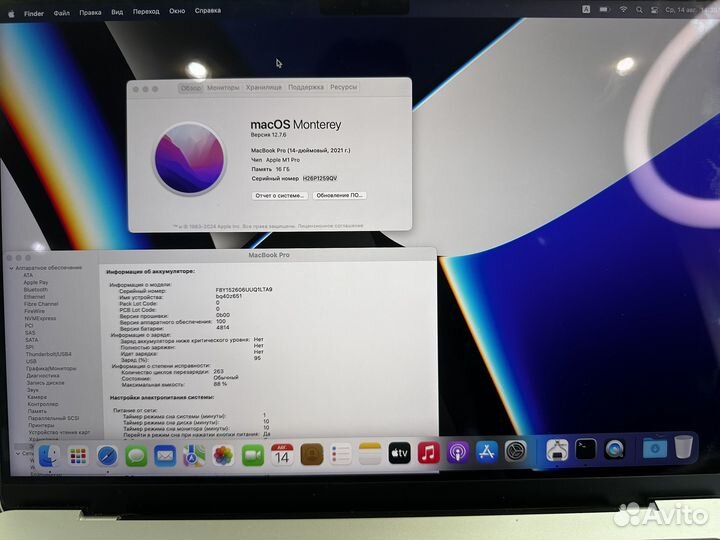
Task: Launch Terminal from the Dock
Action: [x=586, y=450]
